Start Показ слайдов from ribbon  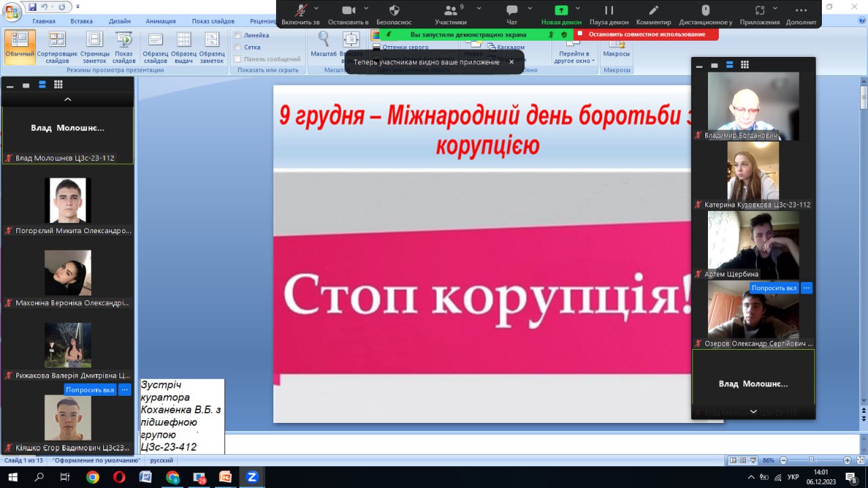124,47
